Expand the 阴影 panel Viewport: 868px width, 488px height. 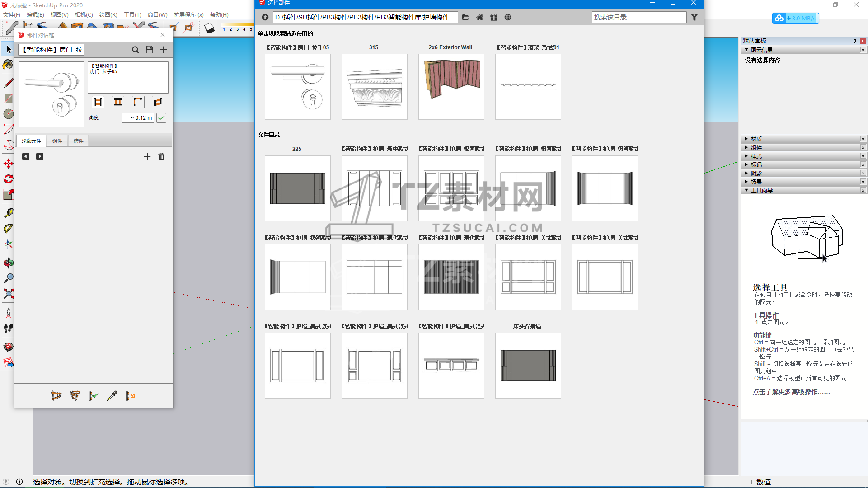coord(756,174)
